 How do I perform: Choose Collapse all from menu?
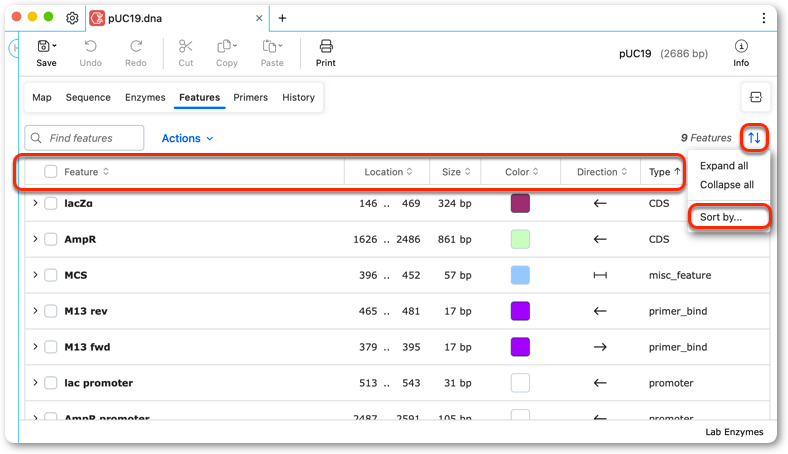point(727,185)
